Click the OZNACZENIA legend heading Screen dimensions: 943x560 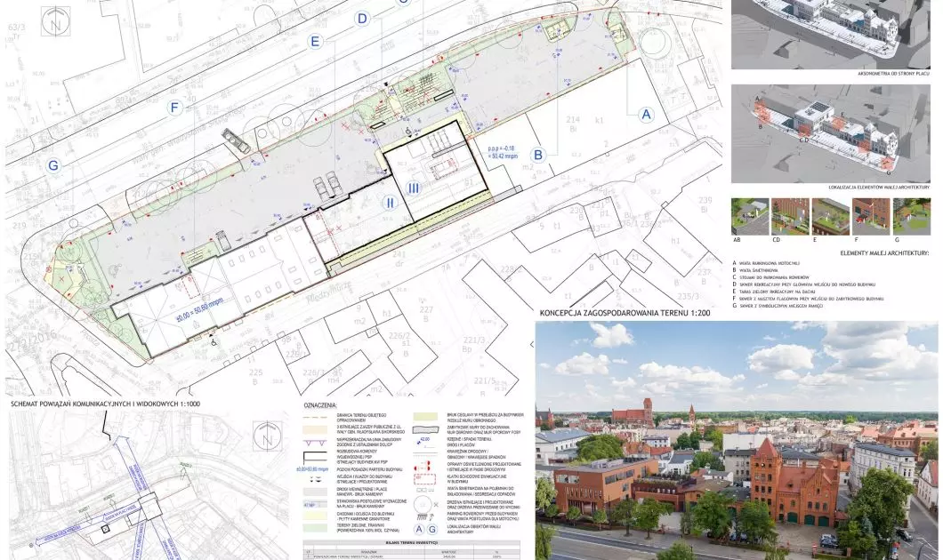click(320, 405)
